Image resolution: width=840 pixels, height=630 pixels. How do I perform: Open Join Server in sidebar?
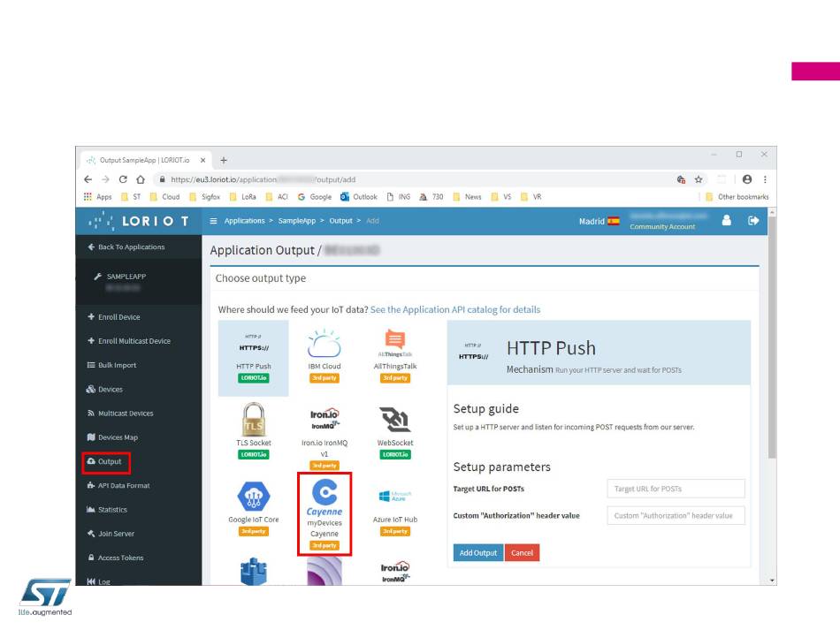click(111, 534)
